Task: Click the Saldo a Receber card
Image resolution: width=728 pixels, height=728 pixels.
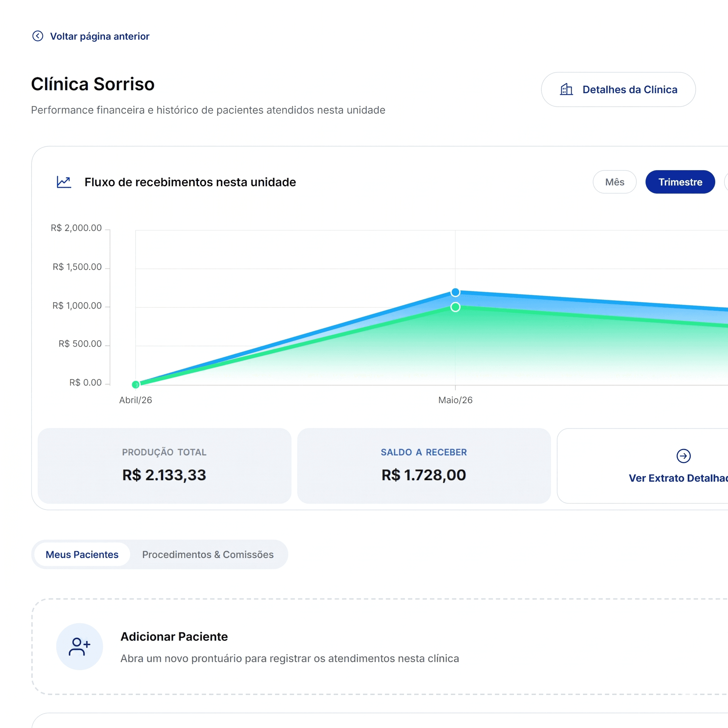Action: pyautogui.click(x=424, y=466)
